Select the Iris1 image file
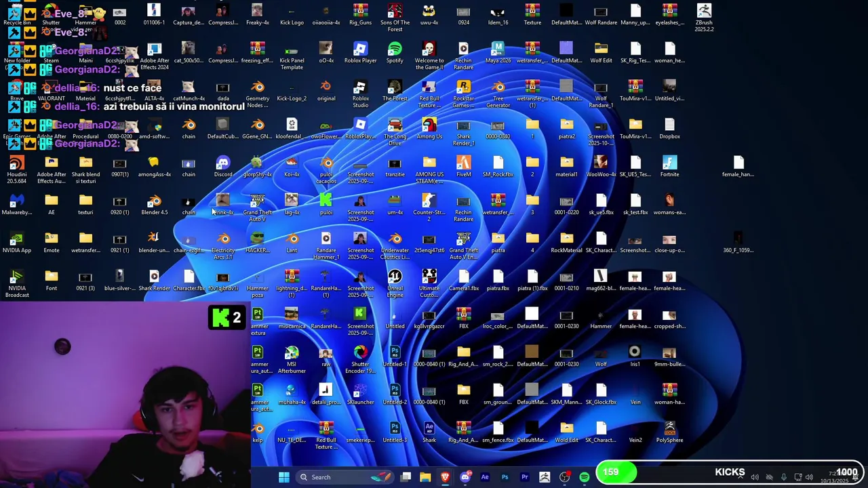Image resolution: width=868 pixels, height=488 pixels. coord(635,357)
